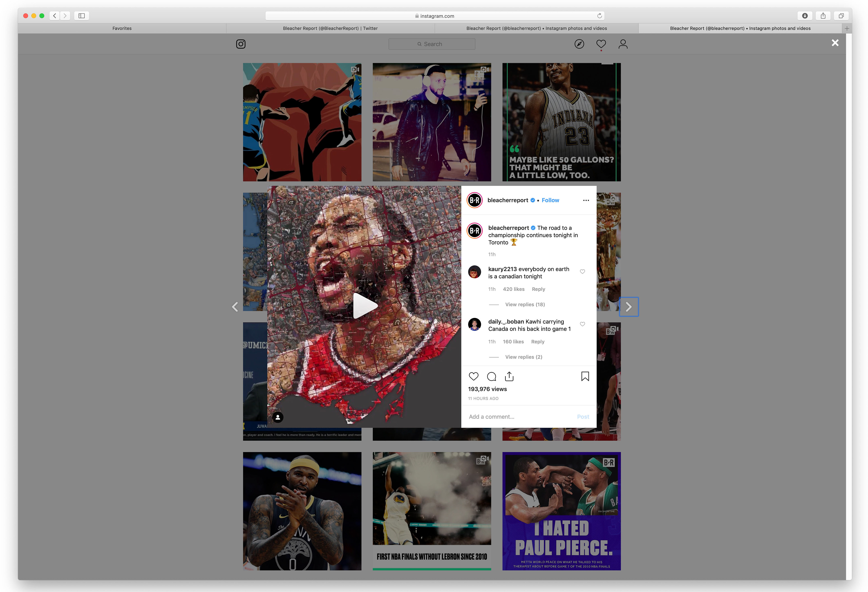Reload the page in Safari
This screenshot has height=592, width=868.
tap(599, 16)
